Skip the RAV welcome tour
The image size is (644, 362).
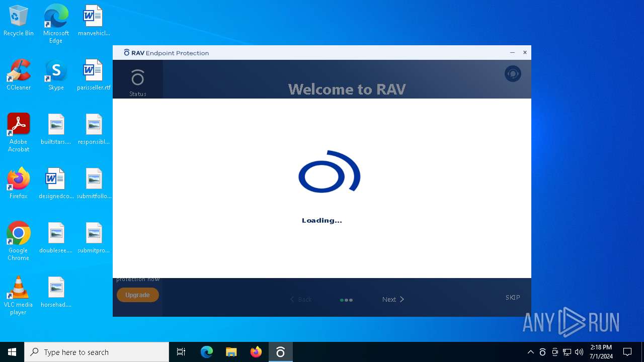(513, 297)
